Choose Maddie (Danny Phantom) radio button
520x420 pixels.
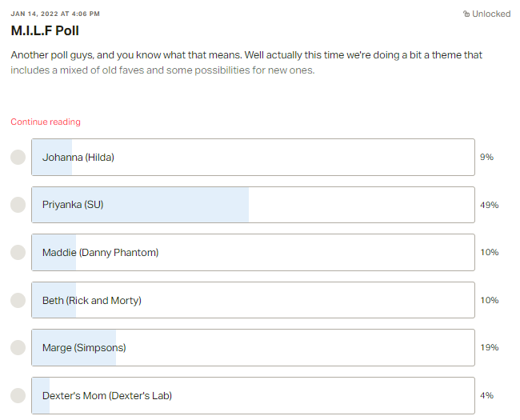pos(18,253)
